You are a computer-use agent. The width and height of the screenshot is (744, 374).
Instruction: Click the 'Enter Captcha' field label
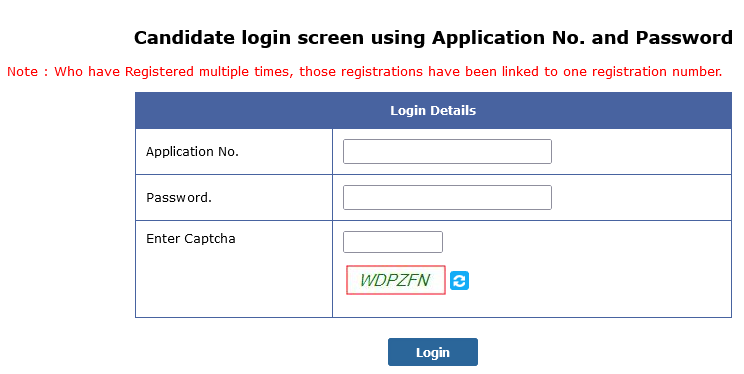point(191,238)
